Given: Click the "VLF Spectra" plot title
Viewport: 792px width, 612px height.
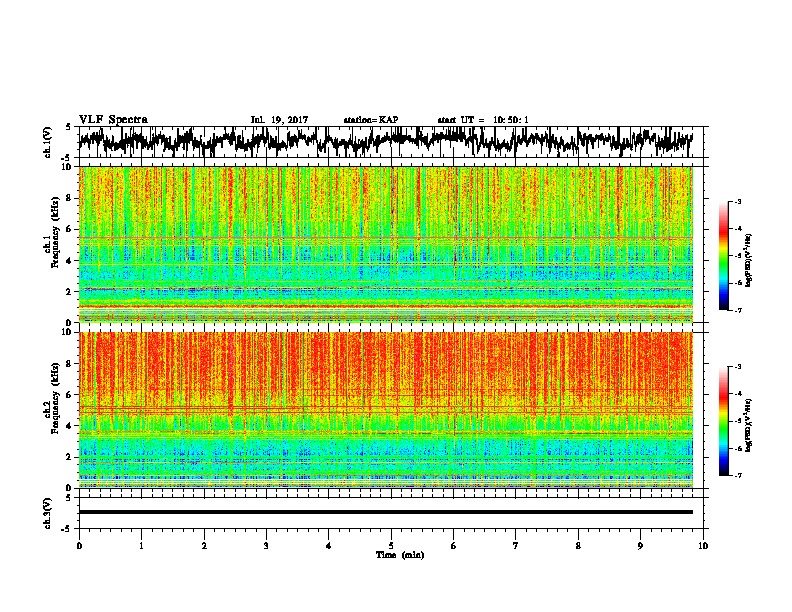Looking at the screenshot, I should pyautogui.click(x=113, y=120).
